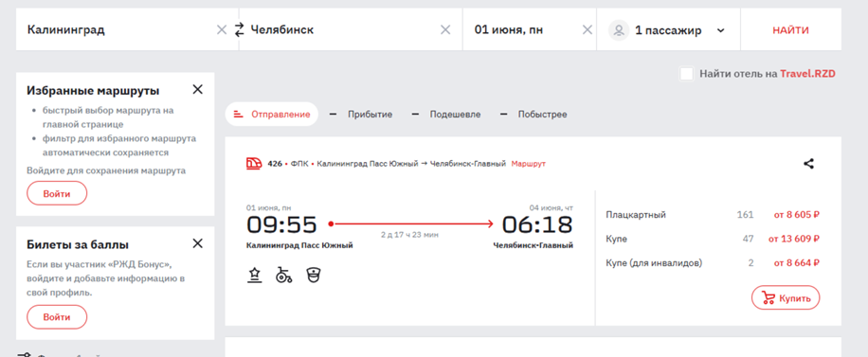Click the travel duration 2 д 17 ч 23 мин
The image size is (868, 357).
click(409, 235)
